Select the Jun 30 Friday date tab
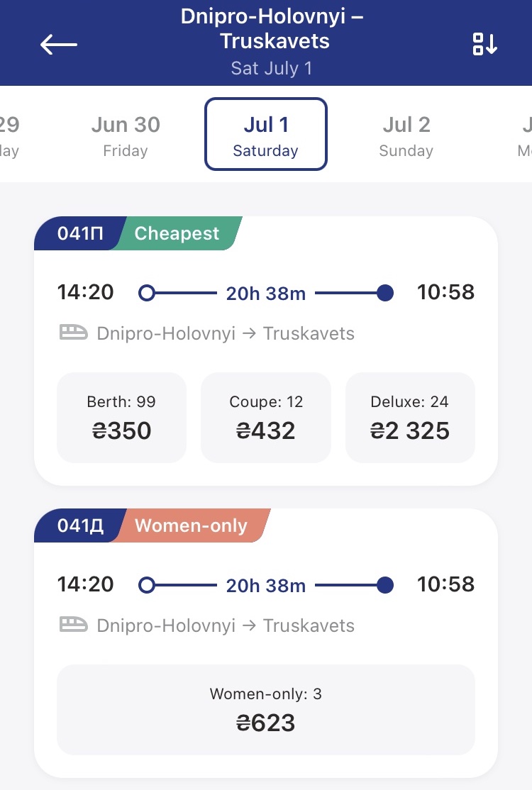This screenshot has height=790, width=532. pyautogui.click(x=126, y=135)
